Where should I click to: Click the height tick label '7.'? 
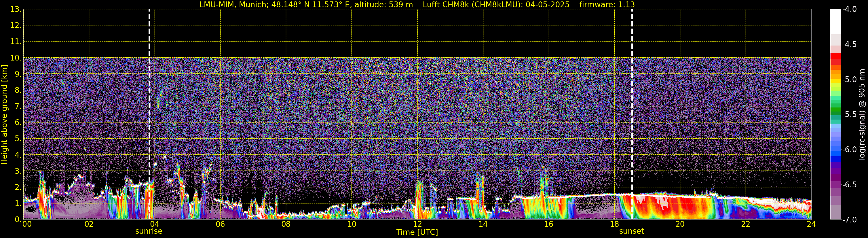(x=18, y=107)
